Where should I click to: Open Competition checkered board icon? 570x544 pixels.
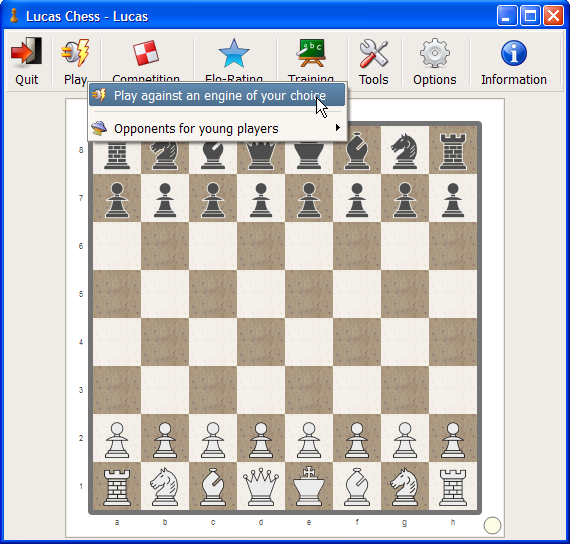click(x=146, y=53)
